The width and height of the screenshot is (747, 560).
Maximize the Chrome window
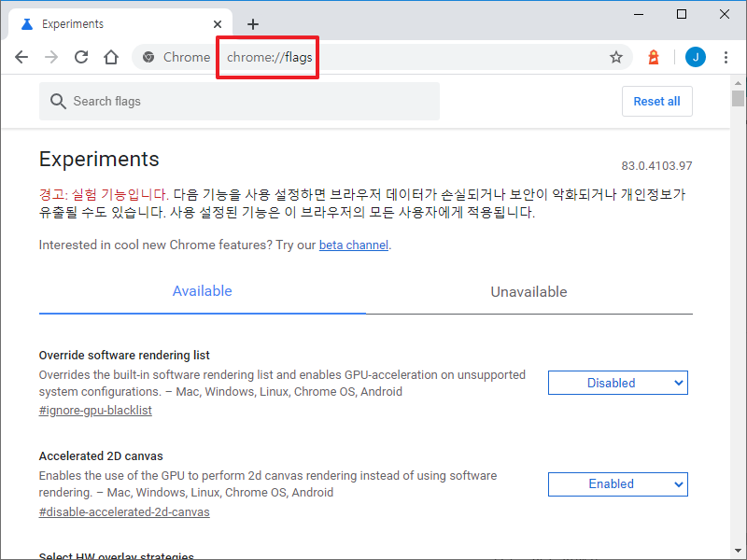(x=682, y=14)
